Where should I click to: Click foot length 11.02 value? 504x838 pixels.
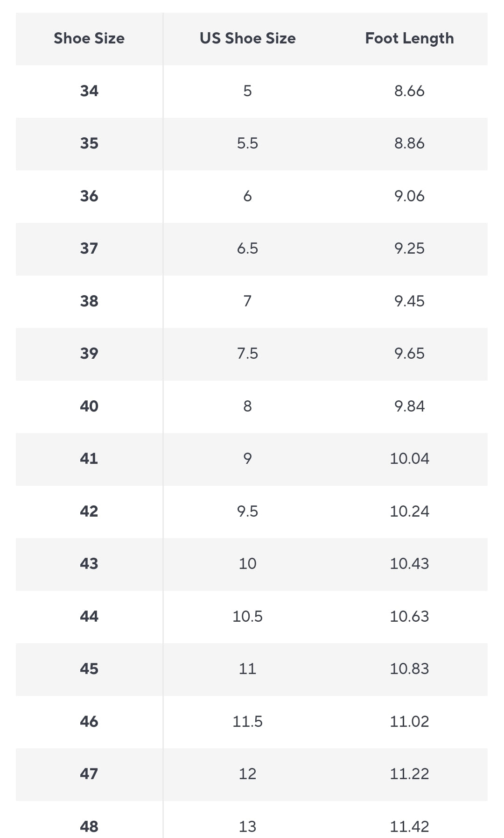409,721
